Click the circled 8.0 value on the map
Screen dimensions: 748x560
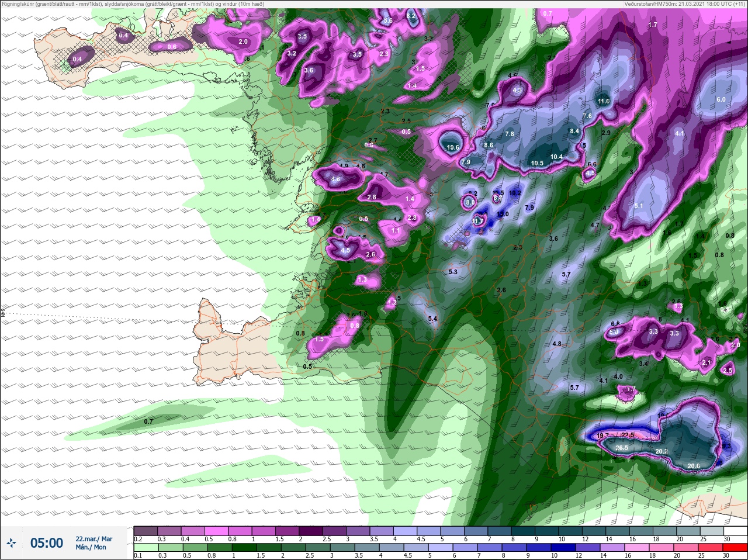click(x=470, y=202)
